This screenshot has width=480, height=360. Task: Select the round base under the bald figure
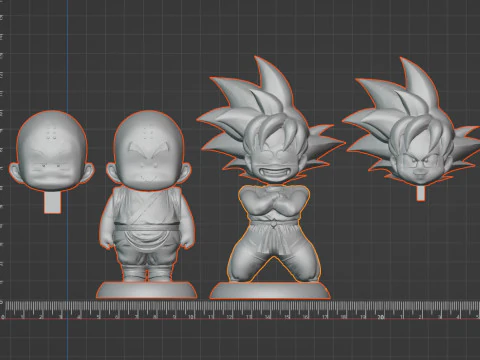(x=147, y=290)
